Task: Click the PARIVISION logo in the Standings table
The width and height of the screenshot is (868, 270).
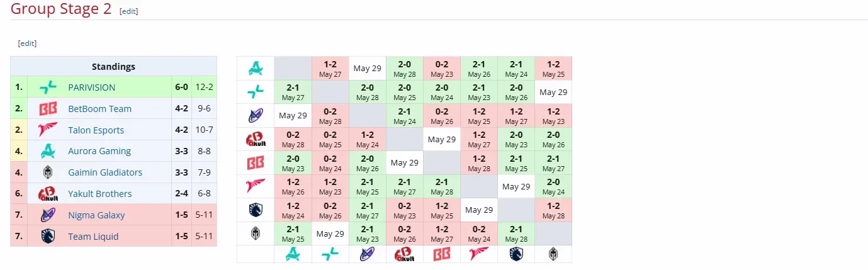Action: [48, 87]
